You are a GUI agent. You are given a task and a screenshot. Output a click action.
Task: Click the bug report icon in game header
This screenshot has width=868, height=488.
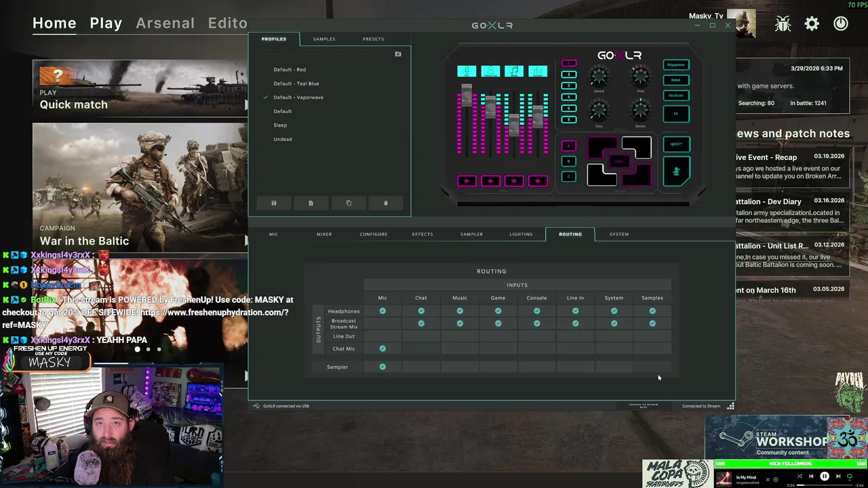783,24
